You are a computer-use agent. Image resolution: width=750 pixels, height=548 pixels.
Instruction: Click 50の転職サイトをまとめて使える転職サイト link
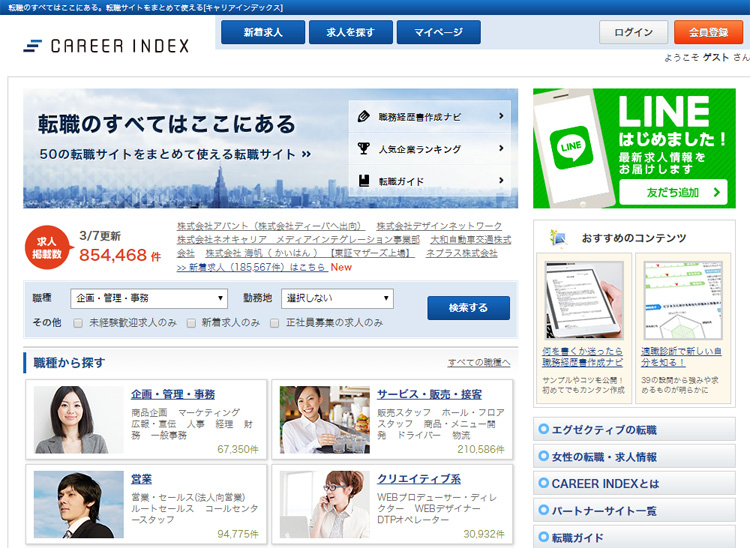point(175,154)
